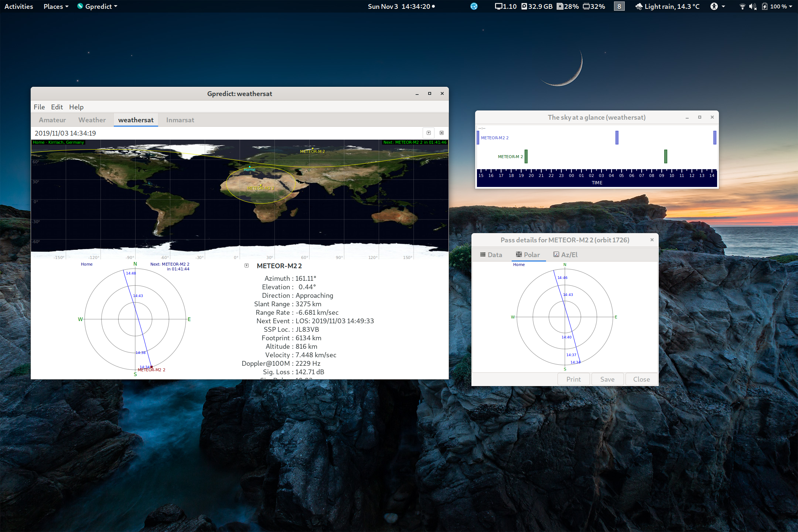
Task: Click the first green METEOR-M 2 pass bar
Action: tap(526, 156)
